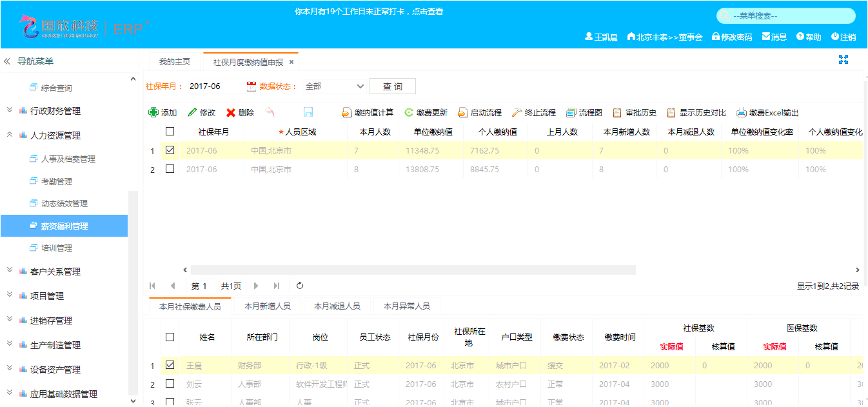Viewport: 868px width, 407px height.
Task: Toggle the select-all checkbox in top grid header
Action: pyautogui.click(x=170, y=132)
